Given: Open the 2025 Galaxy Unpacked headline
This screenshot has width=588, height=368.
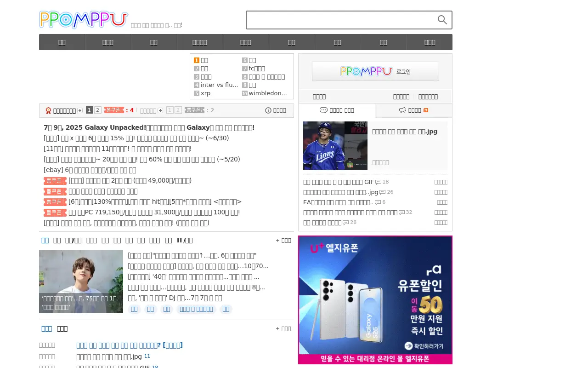Looking at the screenshot, I should click(149, 127).
